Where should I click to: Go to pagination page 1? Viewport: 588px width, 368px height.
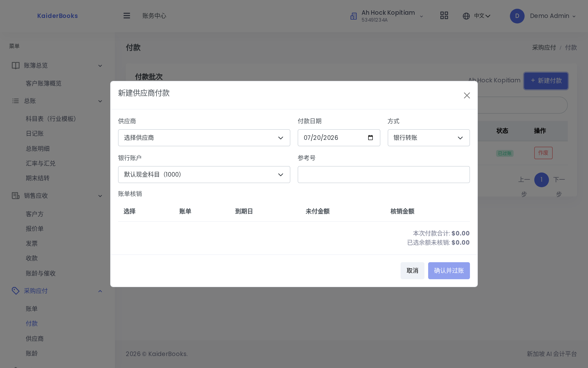click(x=541, y=180)
